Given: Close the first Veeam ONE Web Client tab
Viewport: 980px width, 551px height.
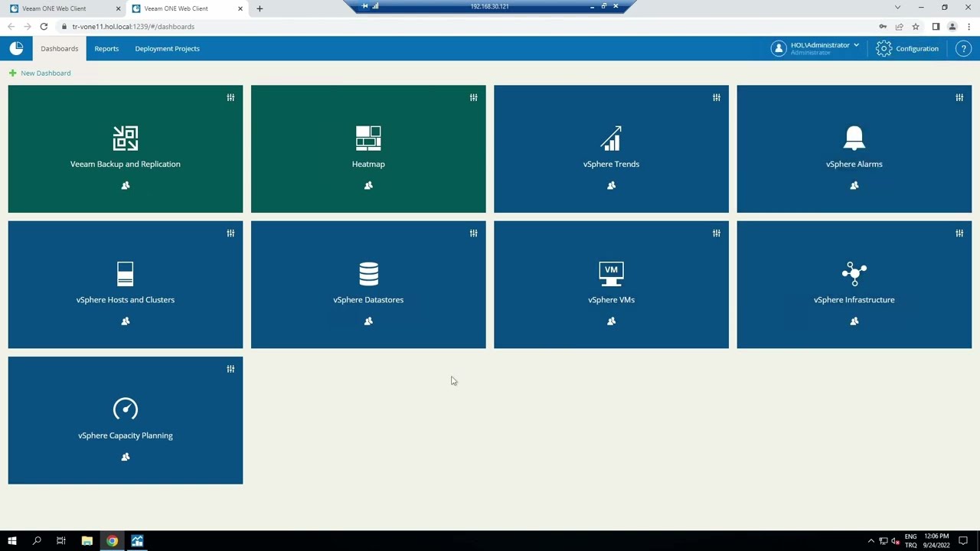Looking at the screenshot, I should (119, 8).
